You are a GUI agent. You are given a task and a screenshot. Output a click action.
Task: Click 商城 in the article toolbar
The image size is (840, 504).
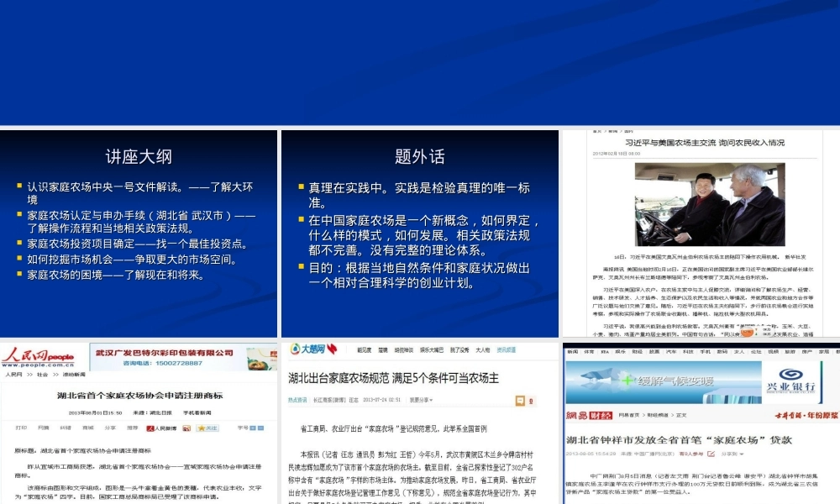click(88, 428)
